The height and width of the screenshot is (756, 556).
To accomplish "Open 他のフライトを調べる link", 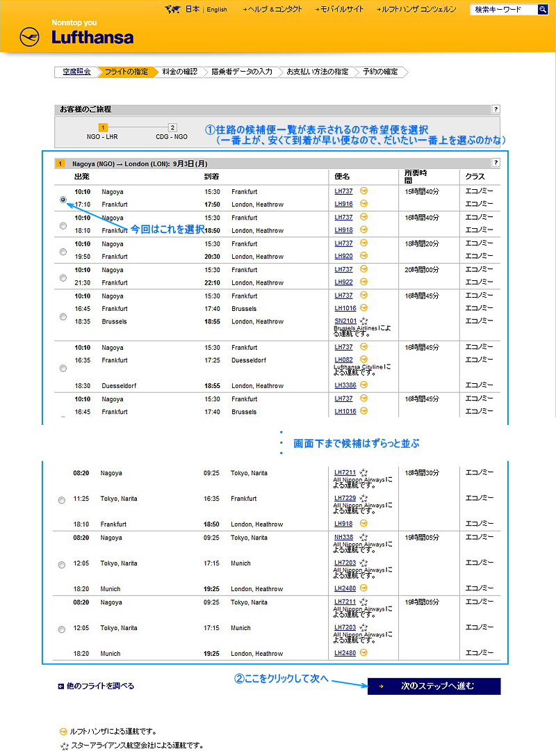I will (100, 686).
